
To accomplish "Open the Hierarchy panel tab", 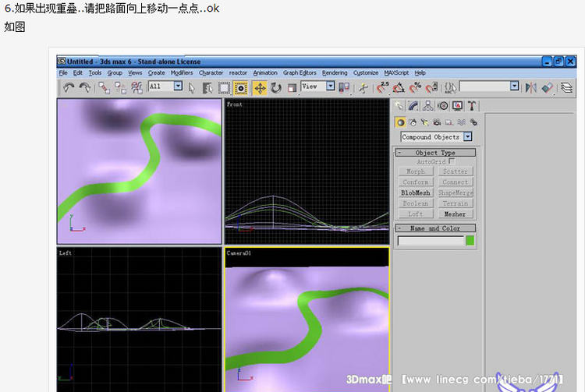I will 428,106.
